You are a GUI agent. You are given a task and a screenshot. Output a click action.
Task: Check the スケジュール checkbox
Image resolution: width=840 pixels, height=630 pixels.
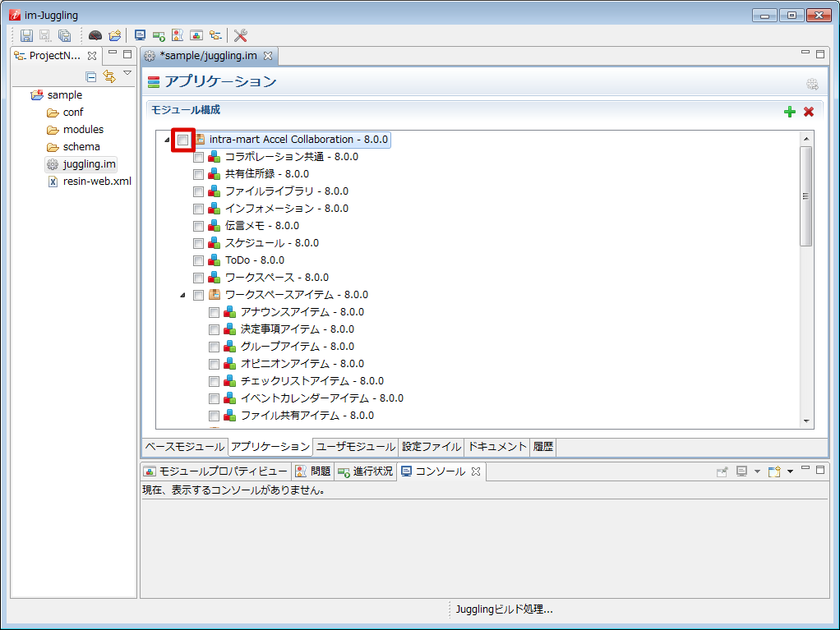coord(198,244)
